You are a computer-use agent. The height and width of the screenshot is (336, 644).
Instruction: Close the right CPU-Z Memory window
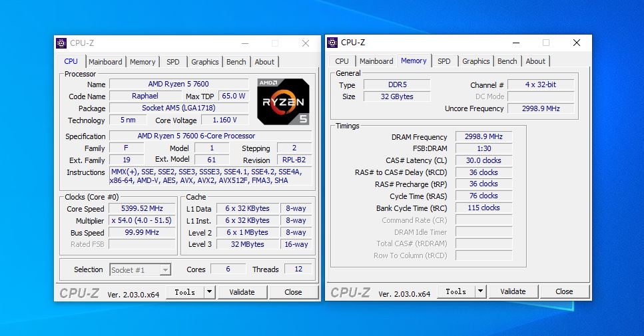pyautogui.click(x=577, y=43)
